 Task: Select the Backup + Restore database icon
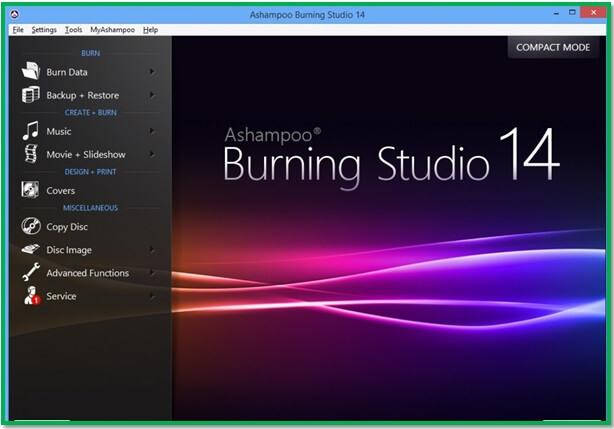31,95
